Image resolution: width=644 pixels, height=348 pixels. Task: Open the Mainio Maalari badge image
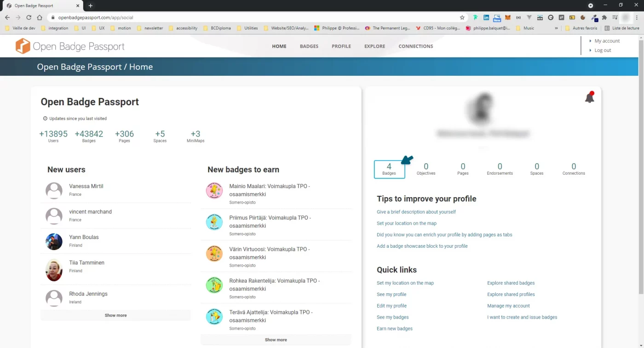tap(214, 190)
